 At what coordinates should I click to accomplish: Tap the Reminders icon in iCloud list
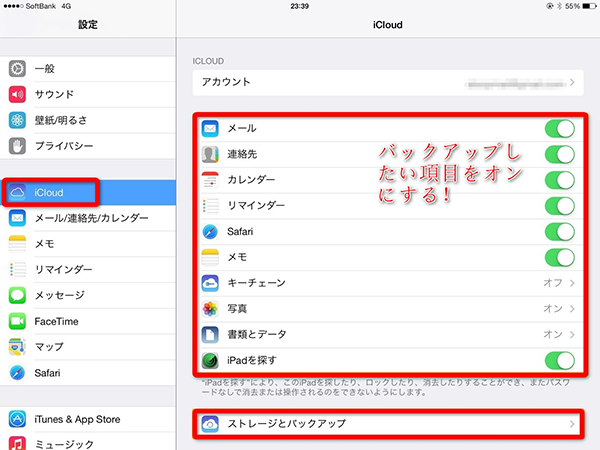(210, 206)
